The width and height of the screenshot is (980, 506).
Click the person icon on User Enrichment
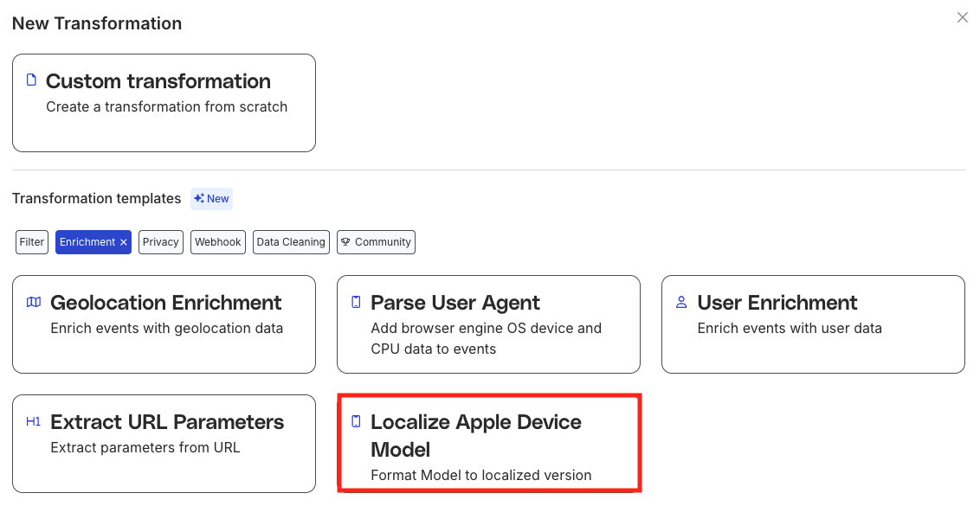(682, 303)
